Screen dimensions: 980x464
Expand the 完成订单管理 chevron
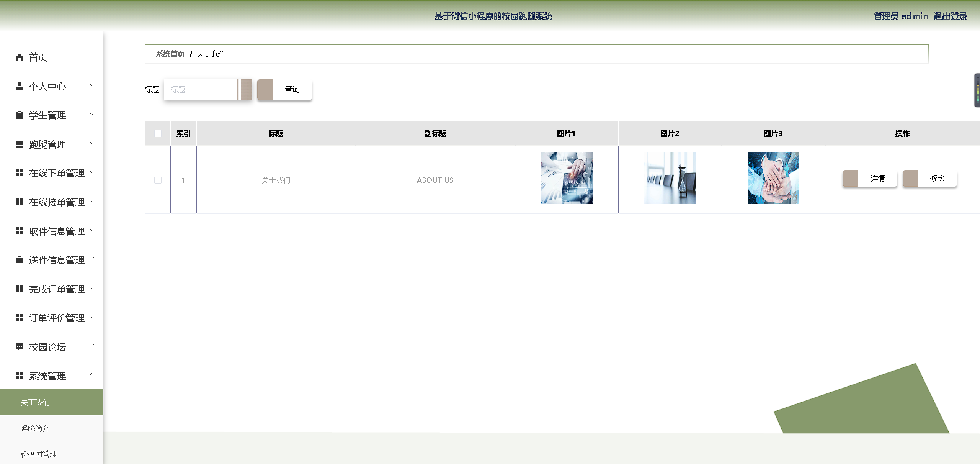point(92,288)
